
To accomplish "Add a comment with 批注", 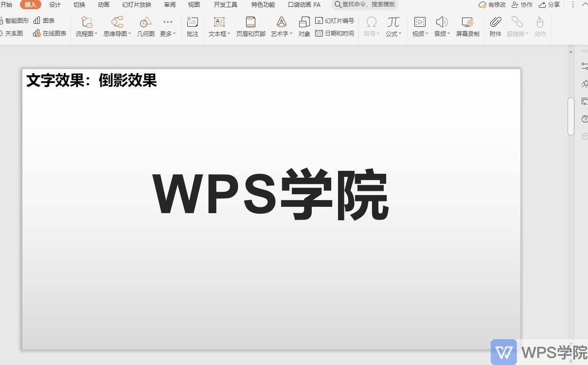I will [x=193, y=27].
